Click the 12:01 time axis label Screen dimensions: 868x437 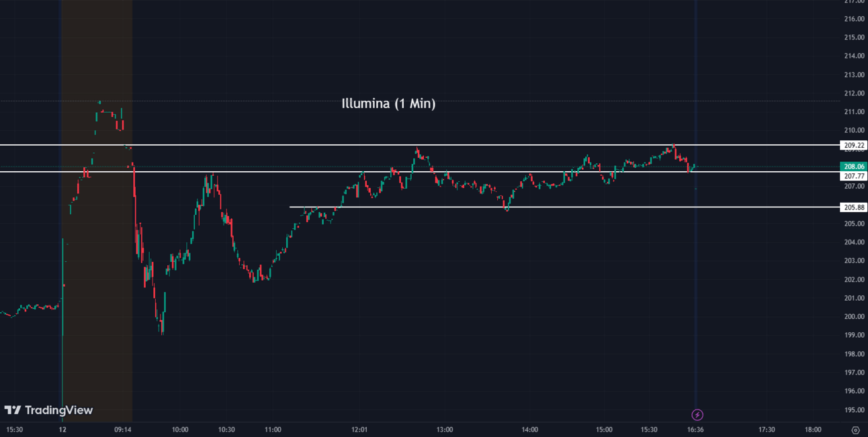359,430
